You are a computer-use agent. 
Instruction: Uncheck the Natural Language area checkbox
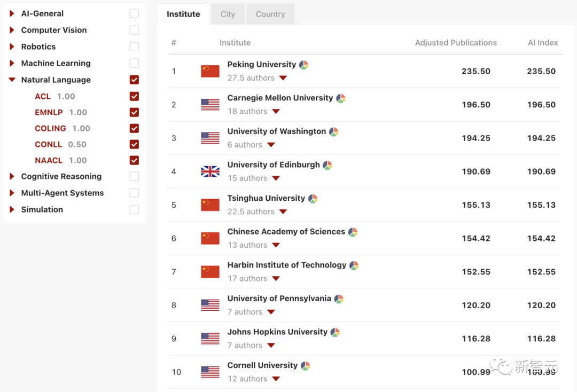point(134,80)
